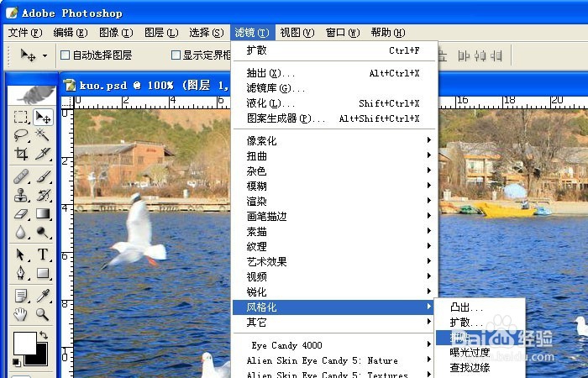The image size is (588, 378).
Task: Open the 图像 menu
Action: click(116, 33)
